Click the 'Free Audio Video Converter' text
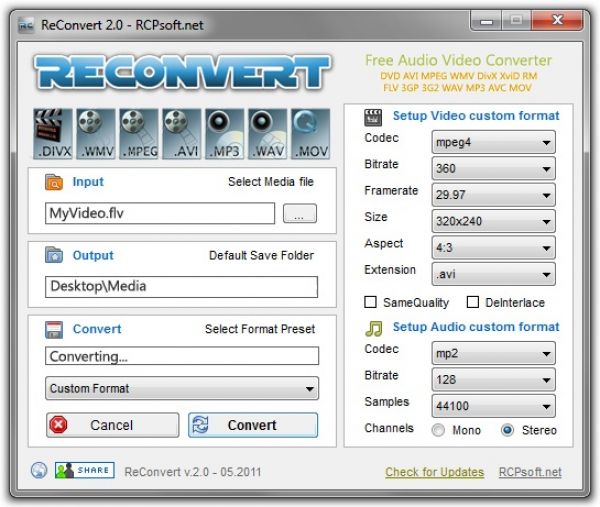Screen dimensions: 600x507 click(458, 60)
